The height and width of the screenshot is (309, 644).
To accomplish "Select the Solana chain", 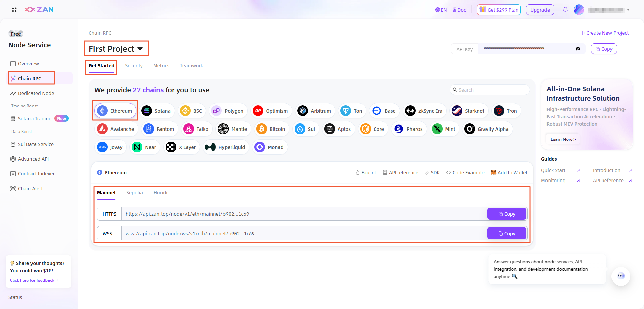I will (x=156, y=111).
